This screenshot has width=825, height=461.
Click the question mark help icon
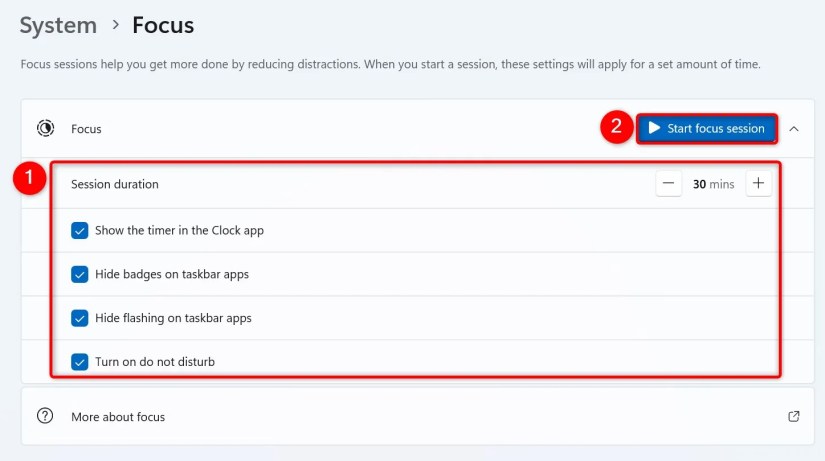45,416
